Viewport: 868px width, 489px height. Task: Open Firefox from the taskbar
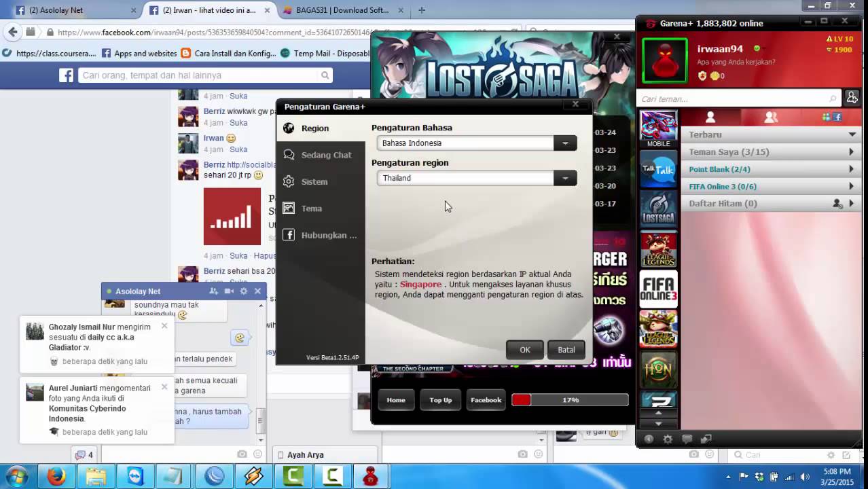tap(56, 477)
